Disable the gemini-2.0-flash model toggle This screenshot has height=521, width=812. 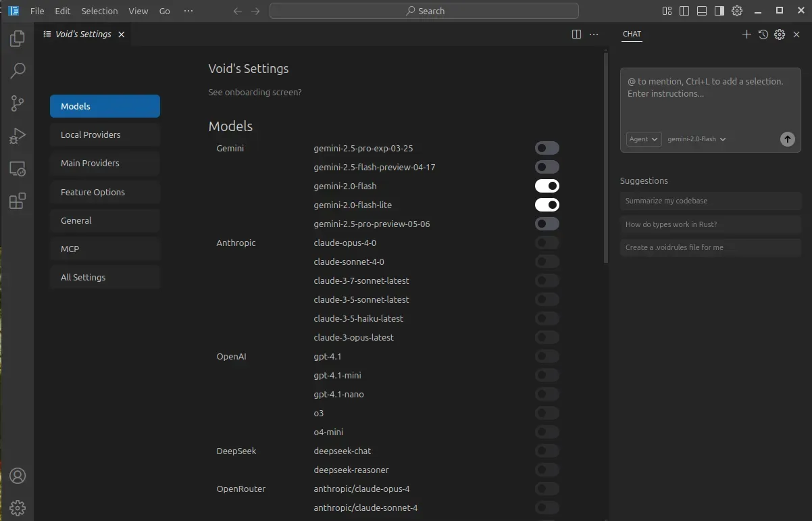point(547,186)
